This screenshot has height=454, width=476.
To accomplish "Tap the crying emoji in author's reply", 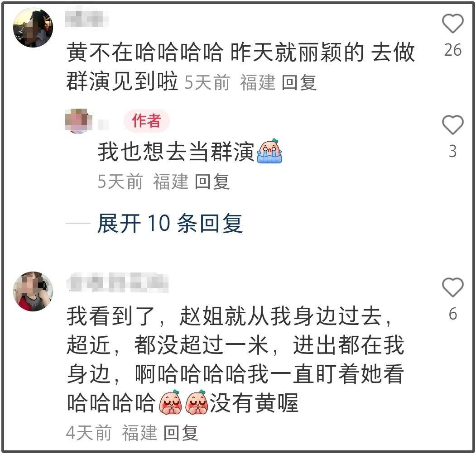I will click(269, 151).
